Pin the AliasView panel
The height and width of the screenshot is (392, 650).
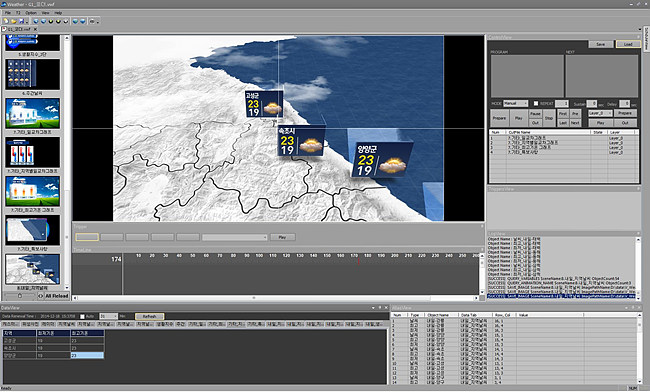(x=633, y=308)
